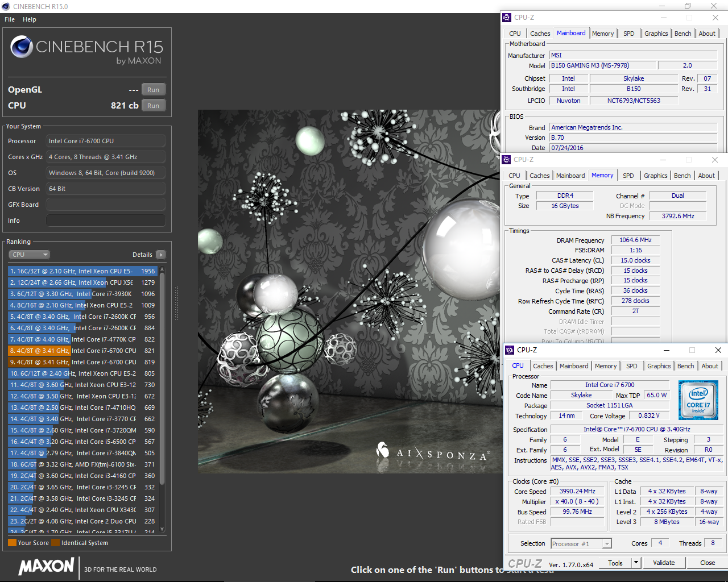Select ranking row 18 AMD FX-6100
The width and height of the screenshot is (728, 582).
click(x=82, y=464)
